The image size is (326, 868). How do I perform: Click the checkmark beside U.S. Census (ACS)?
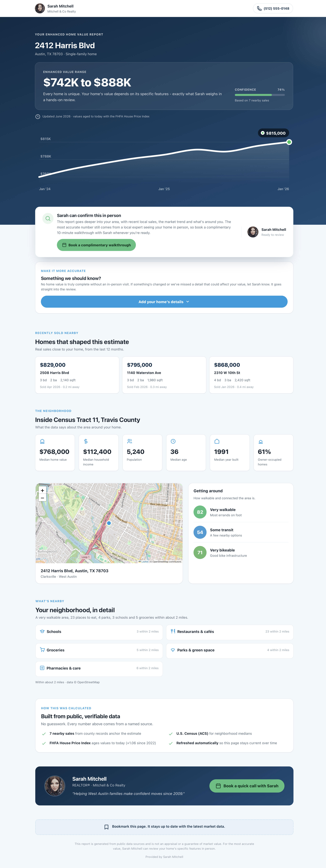pos(171,734)
